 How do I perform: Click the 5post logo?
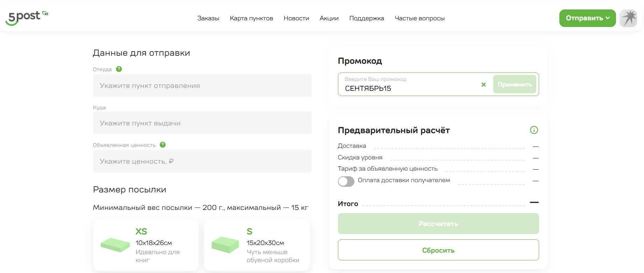[27, 18]
